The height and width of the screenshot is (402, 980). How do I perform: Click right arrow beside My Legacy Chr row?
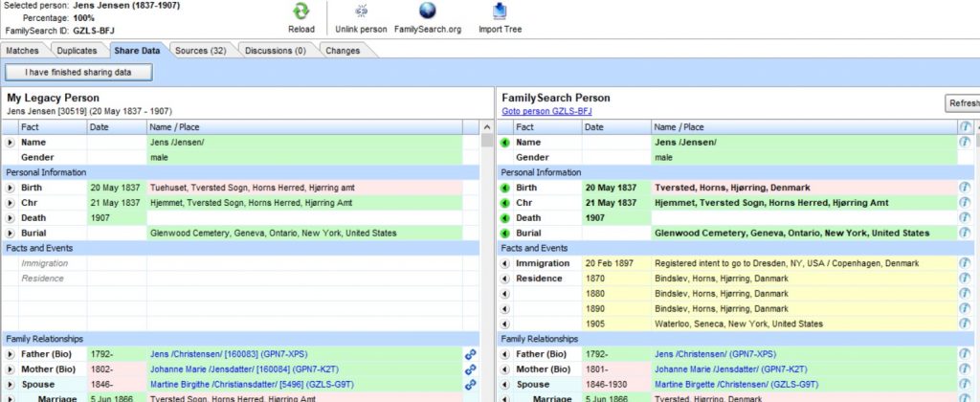(x=10, y=203)
